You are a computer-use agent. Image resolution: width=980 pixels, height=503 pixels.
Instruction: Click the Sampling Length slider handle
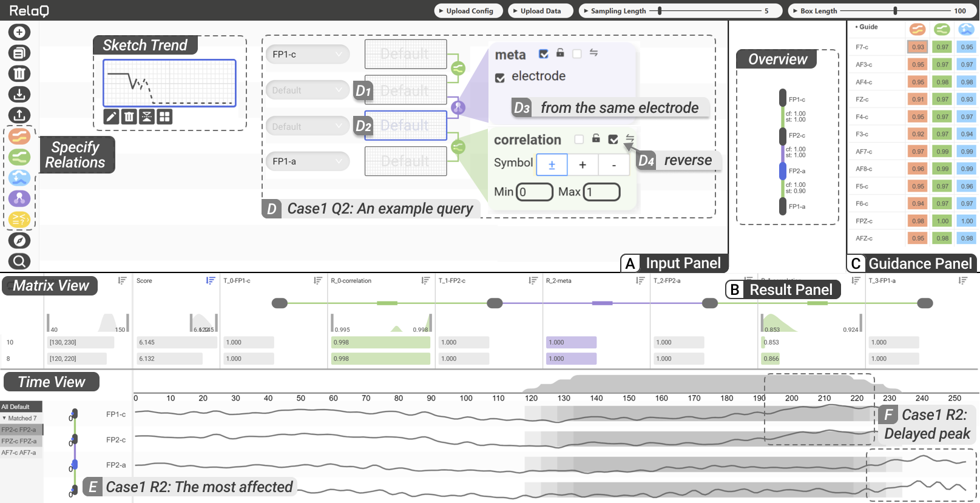[x=660, y=11]
